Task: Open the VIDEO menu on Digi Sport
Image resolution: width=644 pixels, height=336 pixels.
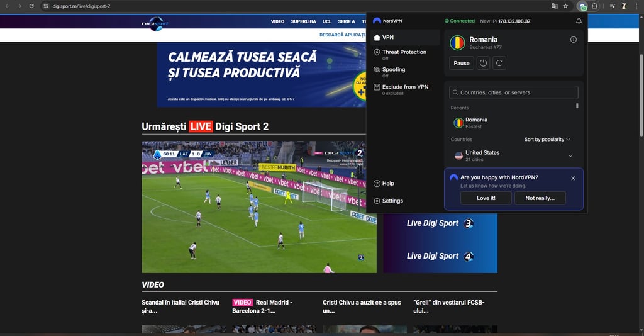Action: (277, 21)
